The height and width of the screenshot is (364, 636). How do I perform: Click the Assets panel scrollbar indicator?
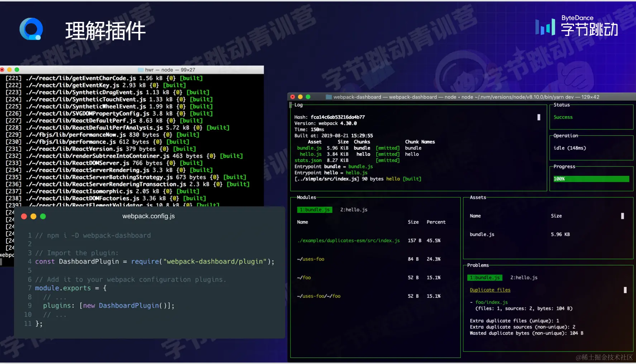pyautogui.click(x=622, y=216)
